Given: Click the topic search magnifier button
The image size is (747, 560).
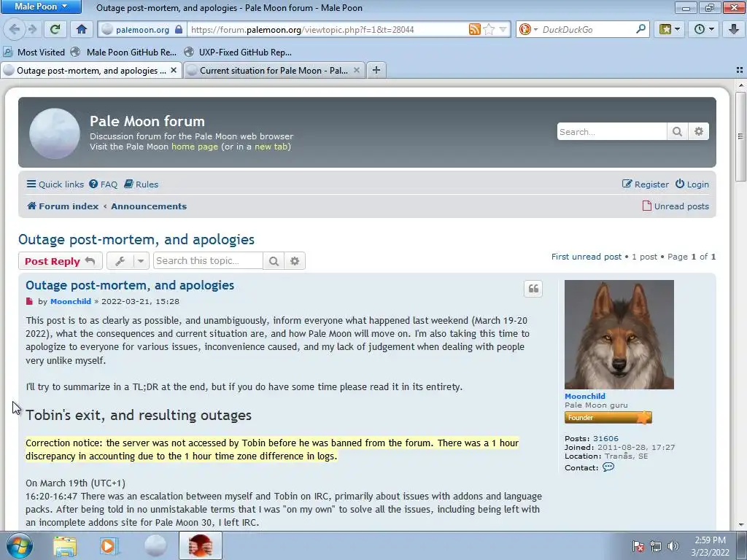Looking at the screenshot, I should [274, 261].
